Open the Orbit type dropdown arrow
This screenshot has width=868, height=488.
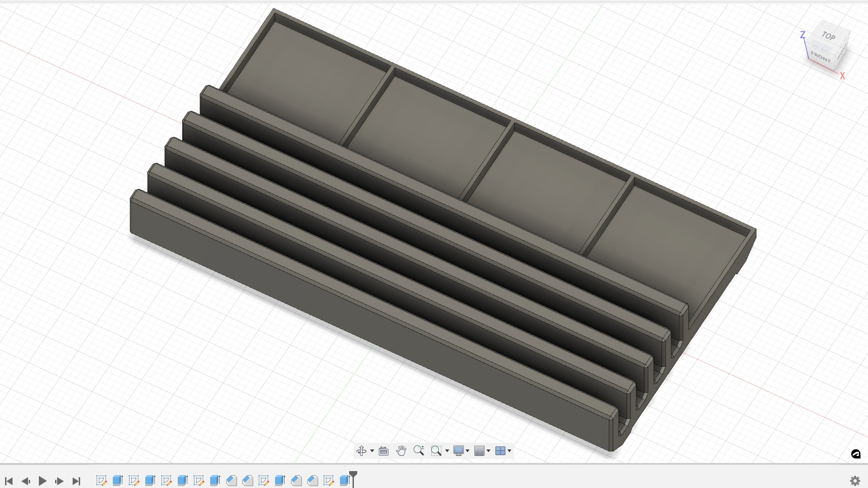(372, 451)
